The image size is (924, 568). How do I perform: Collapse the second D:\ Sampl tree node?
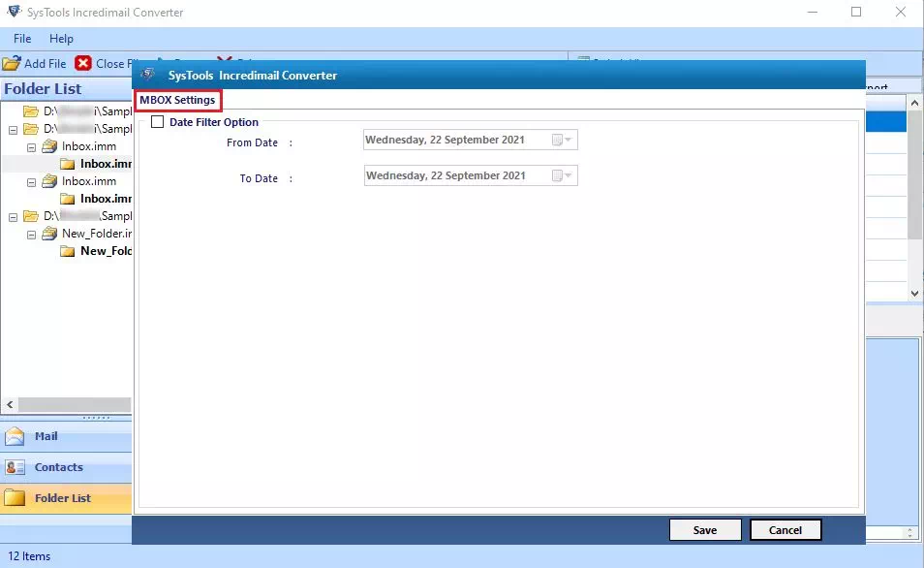point(13,130)
